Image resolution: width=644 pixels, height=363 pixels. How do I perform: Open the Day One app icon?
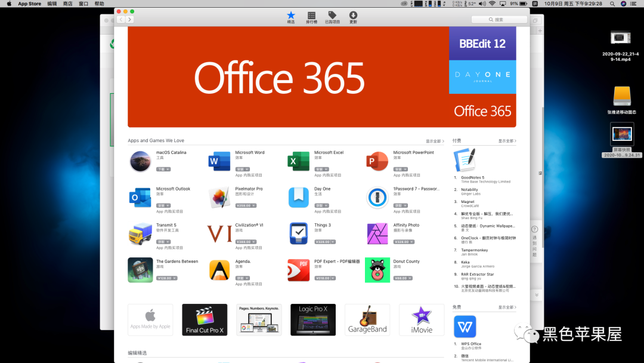pos(298,198)
